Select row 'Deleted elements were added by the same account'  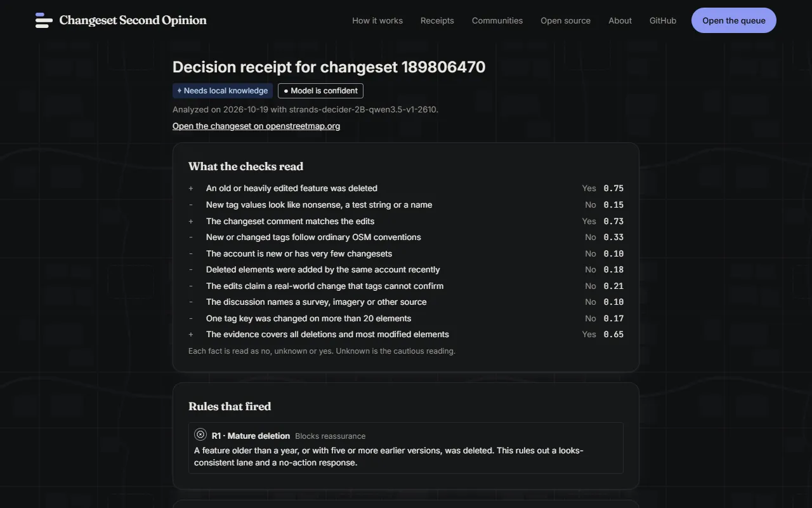[406, 269]
